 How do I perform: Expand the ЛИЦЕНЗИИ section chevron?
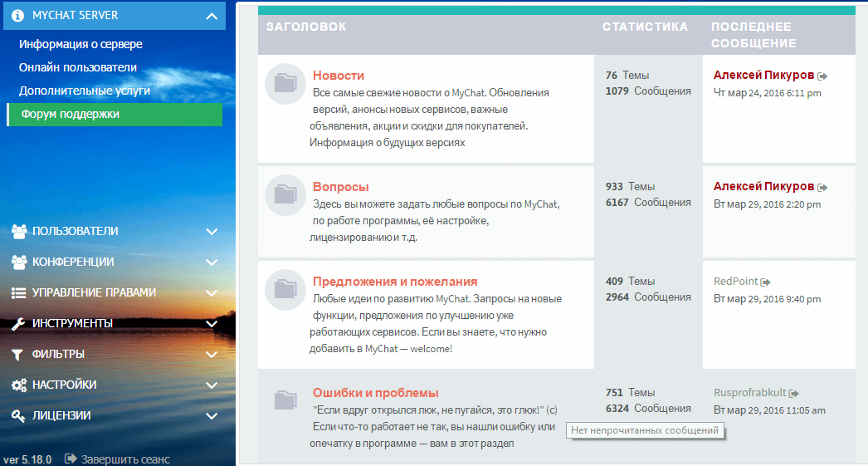[x=212, y=416]
